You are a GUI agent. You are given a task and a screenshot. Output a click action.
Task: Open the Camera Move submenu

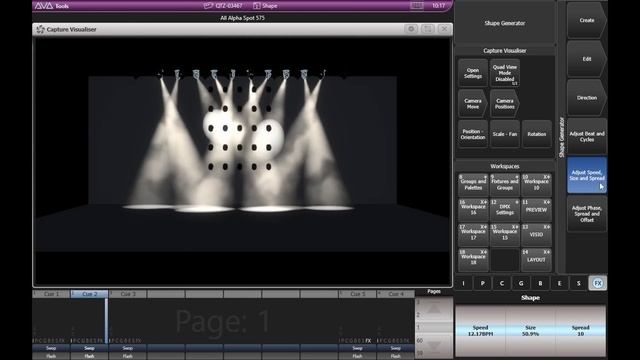tap(473, 104)
